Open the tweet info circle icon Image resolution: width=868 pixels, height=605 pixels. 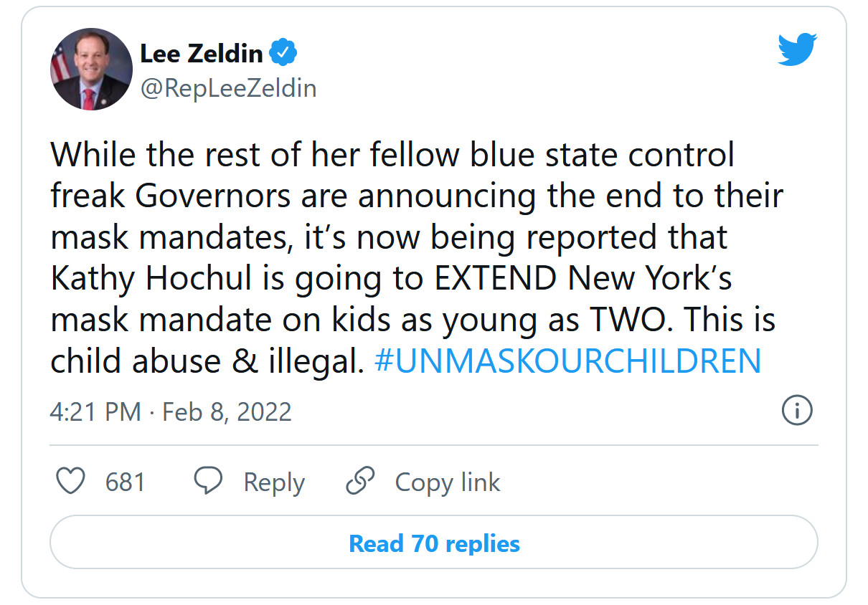coord(796,411)
